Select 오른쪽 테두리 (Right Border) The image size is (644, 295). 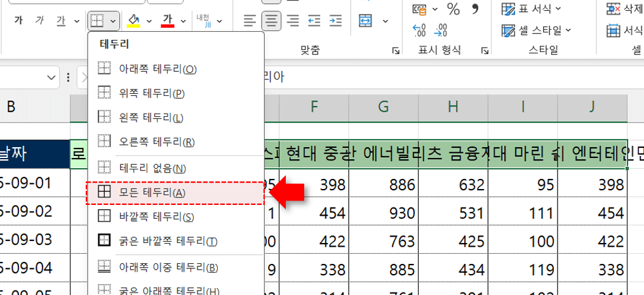[176, 142]
